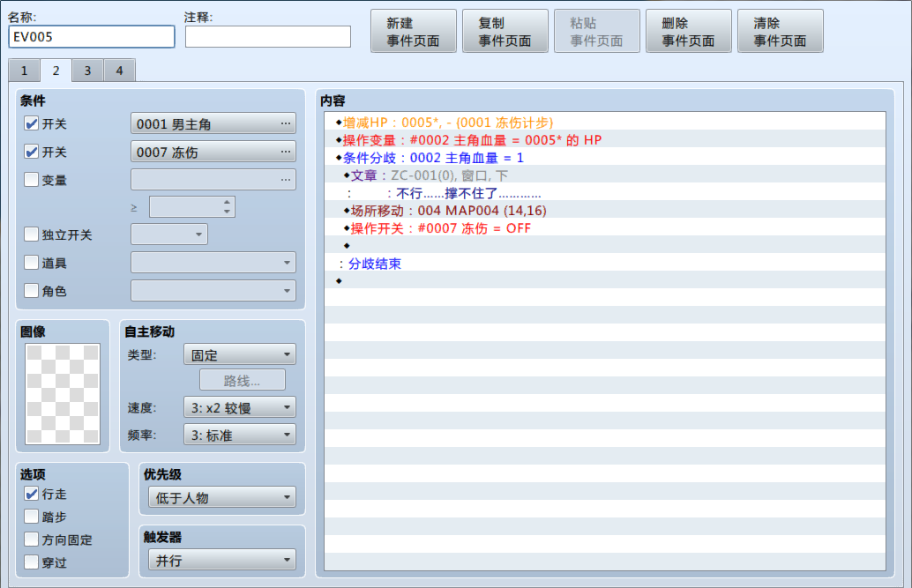Expand the 角色 dropdown

click(213, 290)
